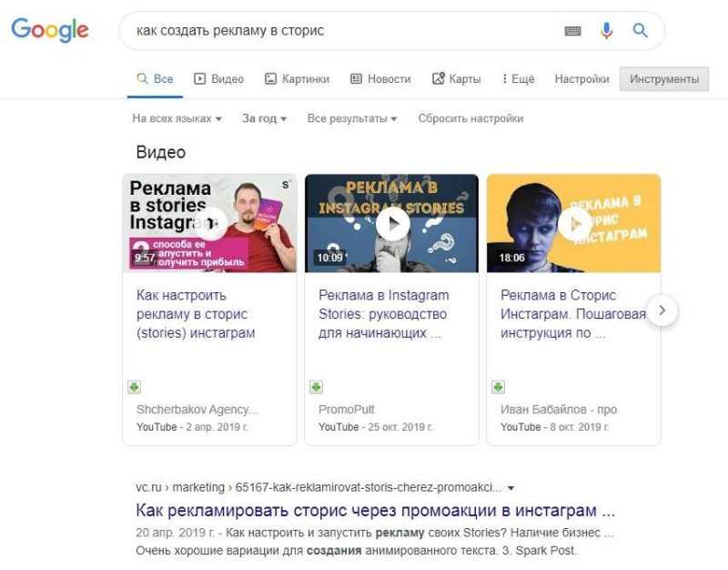Open the 'За год' time filter dropdown

[264, 118]
